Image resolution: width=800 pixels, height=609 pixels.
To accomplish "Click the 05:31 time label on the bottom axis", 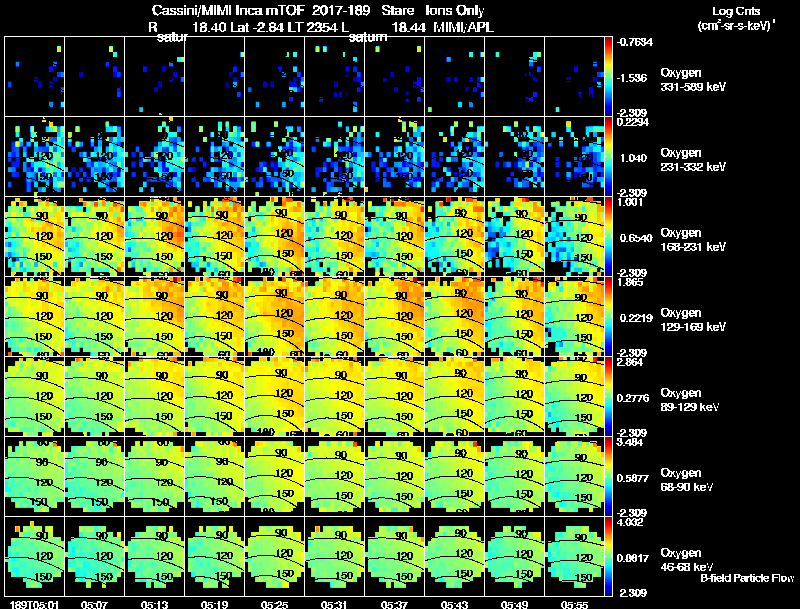I will click(x=334, y=605).
